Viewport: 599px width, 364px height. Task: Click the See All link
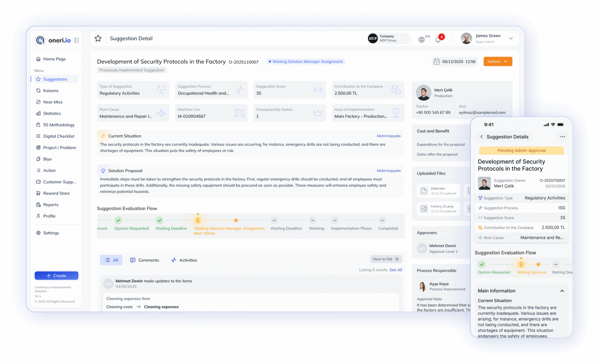396,270
